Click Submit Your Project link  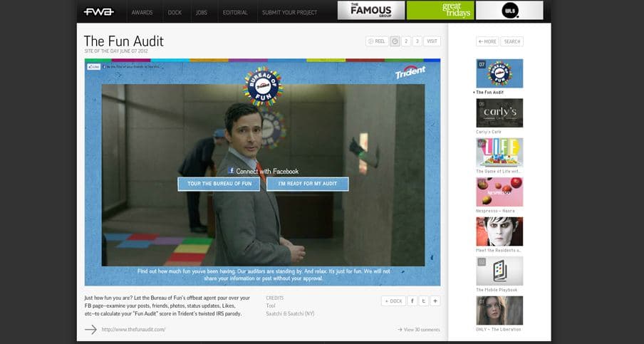pyautogui.click(x=289, y=12)
